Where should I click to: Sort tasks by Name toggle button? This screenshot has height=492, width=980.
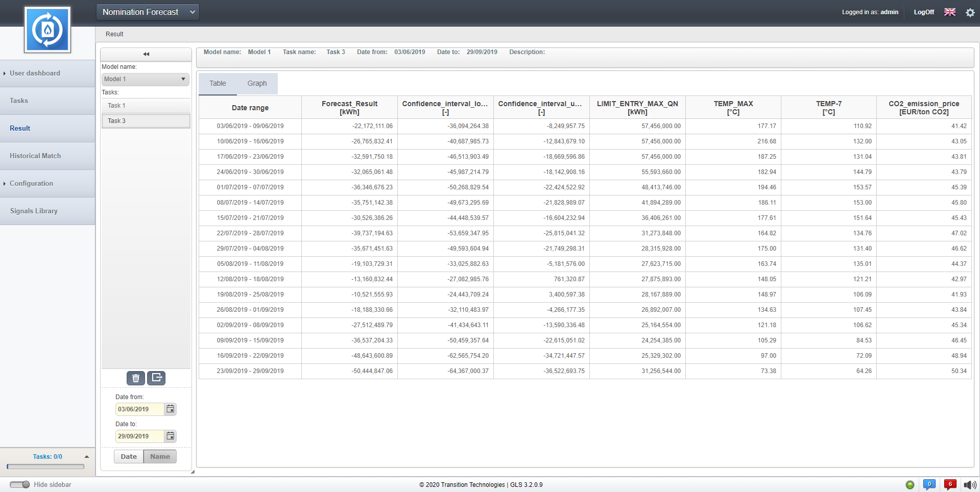[160, 457]
